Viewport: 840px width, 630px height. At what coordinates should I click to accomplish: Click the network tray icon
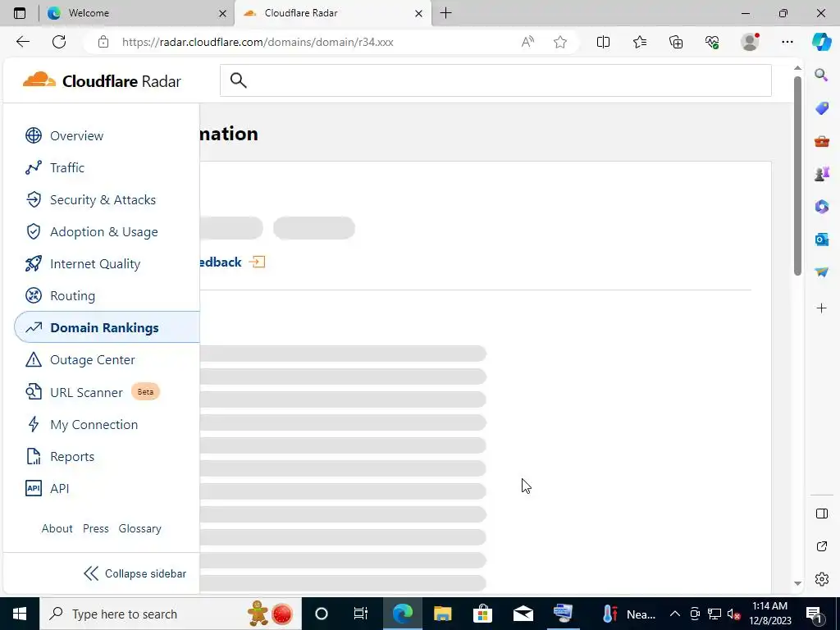pyautogui.click(x=714, y=614)
